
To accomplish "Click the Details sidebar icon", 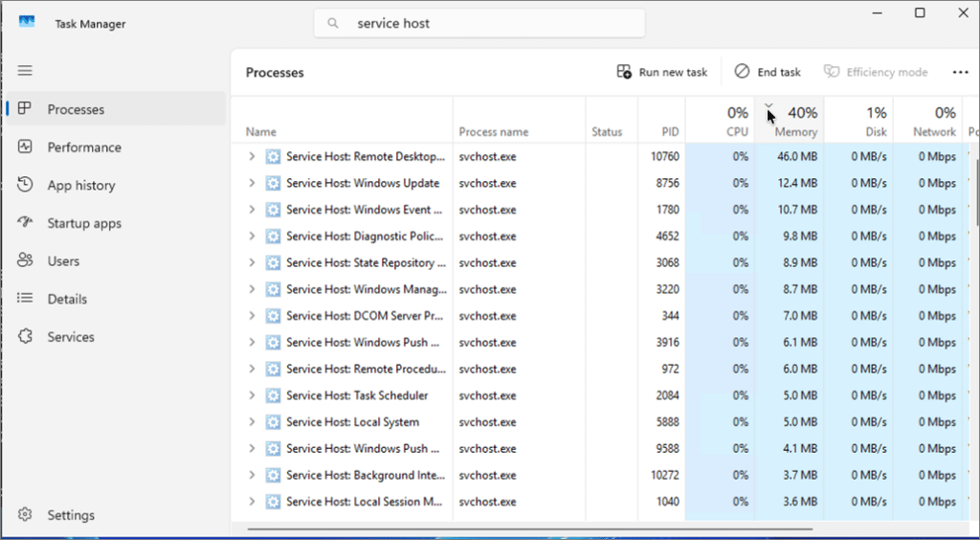I will point(25,299).
